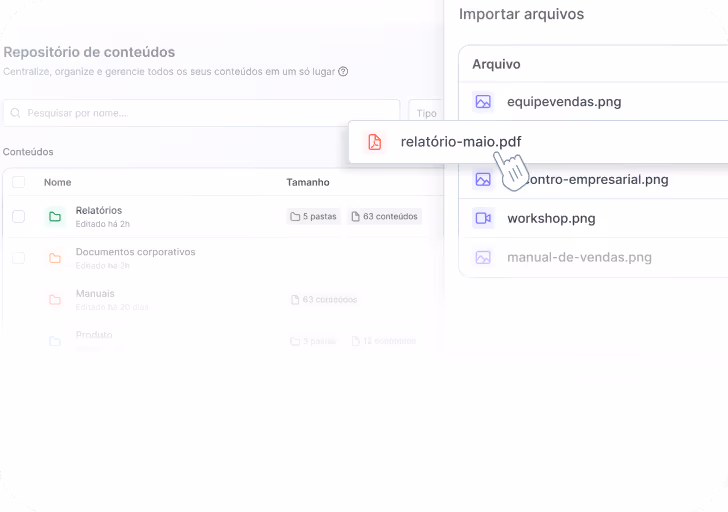728x512 pixels.
Task: Click the orange Documentos corporativos folder icon
Action: coord(55,258)
